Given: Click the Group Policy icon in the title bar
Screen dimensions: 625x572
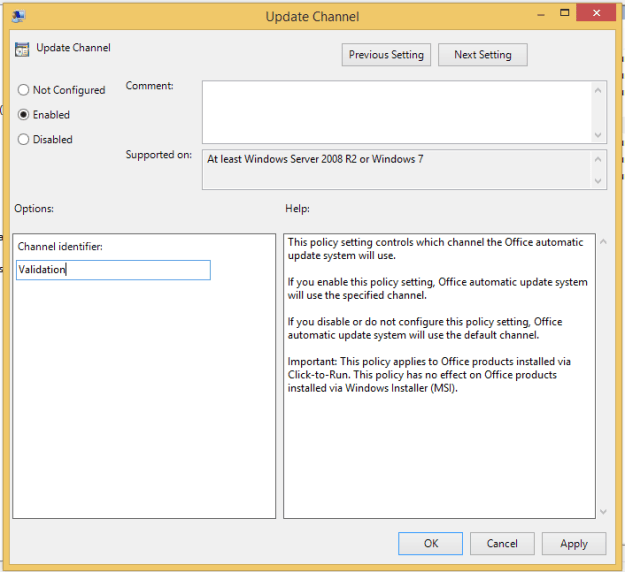Looking at the screenshot, I should tap(18, 16).
